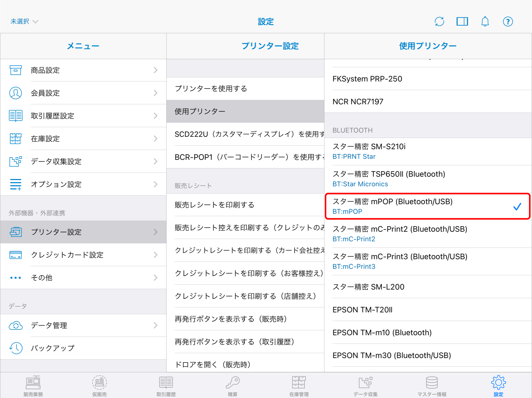Open バックアップ from the データ section

(83, 348)
